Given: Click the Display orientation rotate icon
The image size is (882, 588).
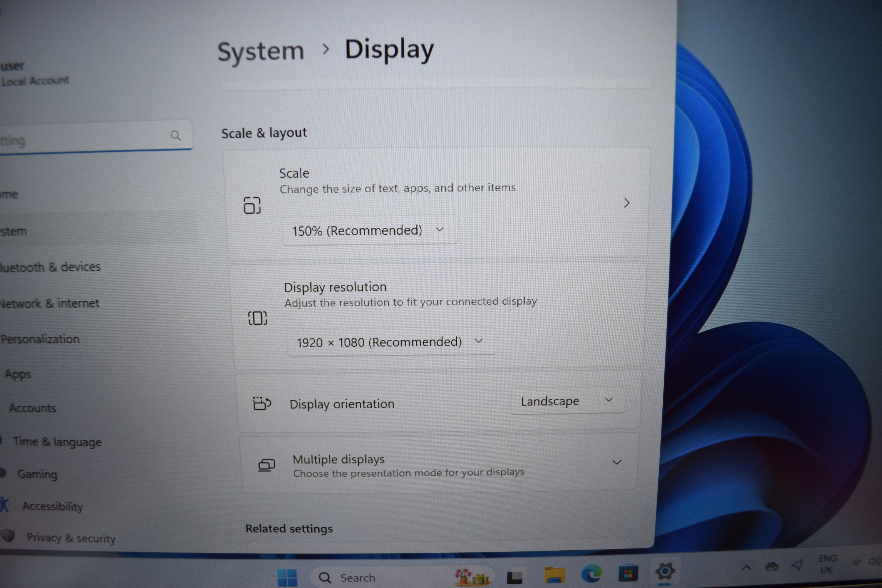Looking at the screenshot, I should pyautogui.click(x=262, y=404).
